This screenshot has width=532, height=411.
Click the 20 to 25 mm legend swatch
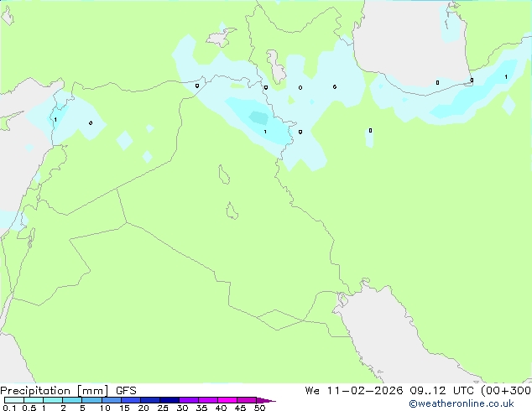[149, 400]
